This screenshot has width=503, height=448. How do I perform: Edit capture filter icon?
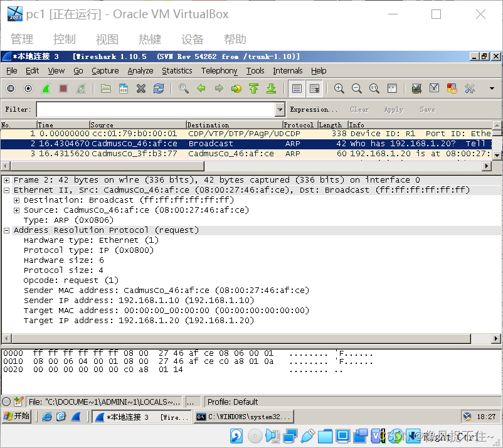click(416, 88)
